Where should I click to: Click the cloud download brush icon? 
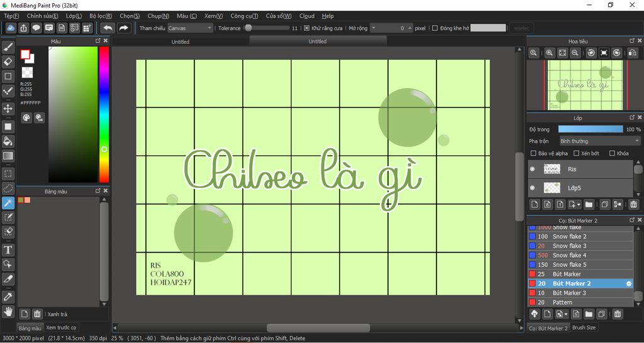(x=535, y=314)
